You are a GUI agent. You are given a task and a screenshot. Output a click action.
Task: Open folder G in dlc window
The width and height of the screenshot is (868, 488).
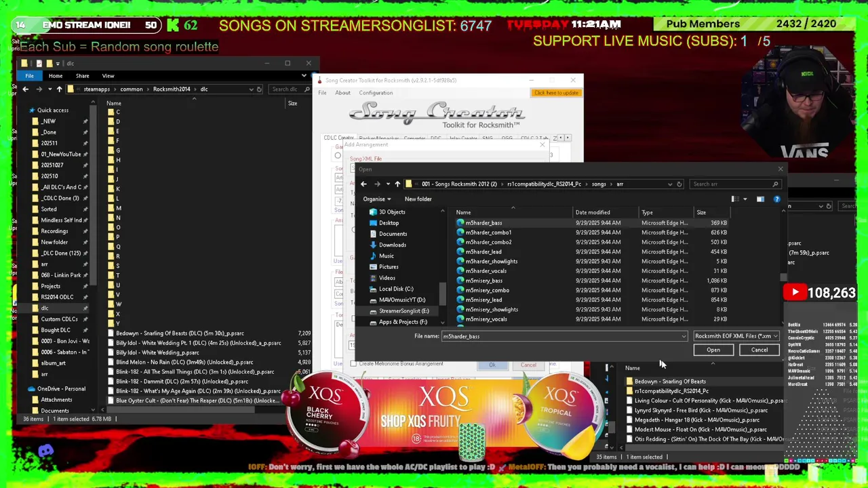point(117,150)
